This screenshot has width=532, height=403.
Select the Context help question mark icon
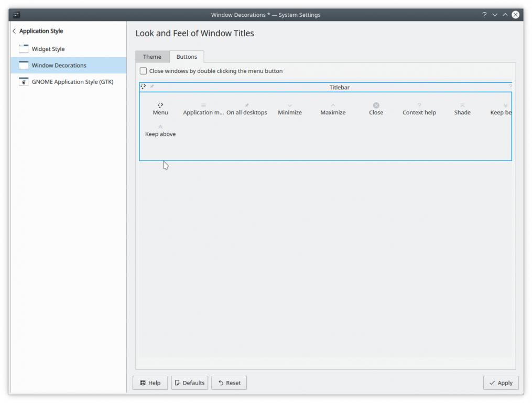tap(419, 105)
